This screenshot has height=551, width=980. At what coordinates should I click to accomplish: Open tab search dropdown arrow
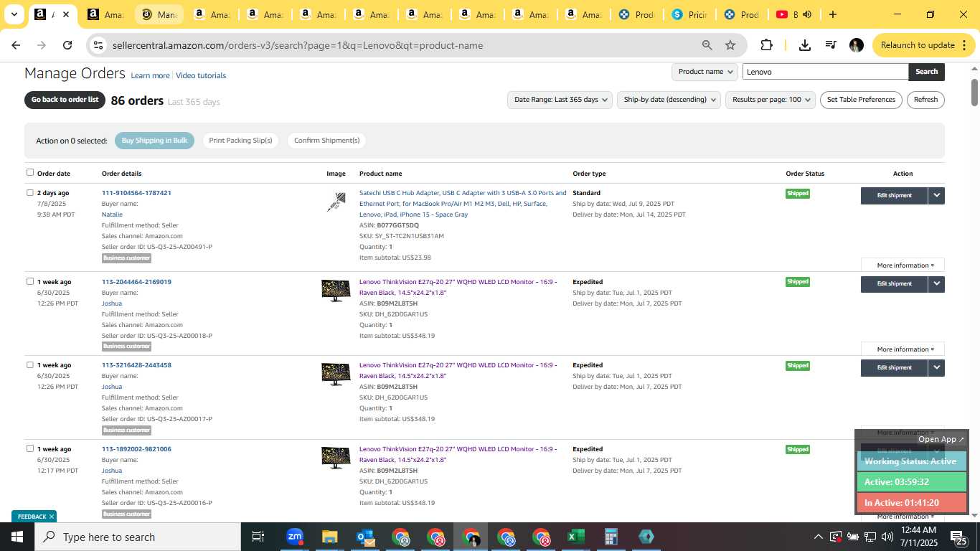[14, 14]
